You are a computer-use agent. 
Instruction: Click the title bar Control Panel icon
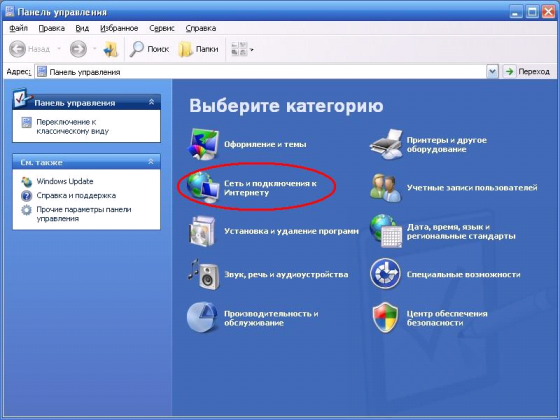9,12
